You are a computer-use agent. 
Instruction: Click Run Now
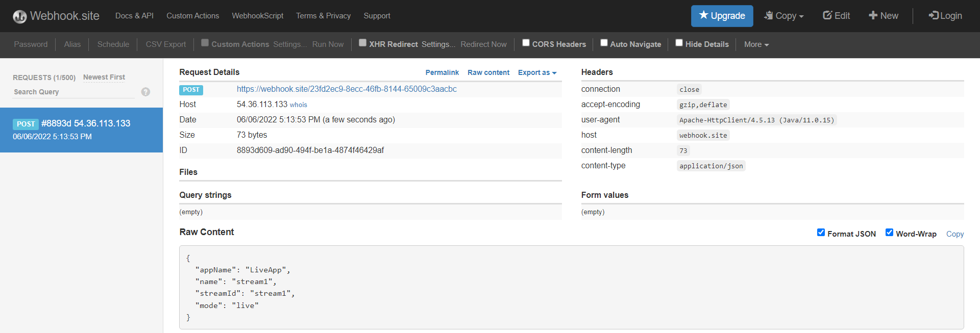pyautogui.click(x=328, y=44)
